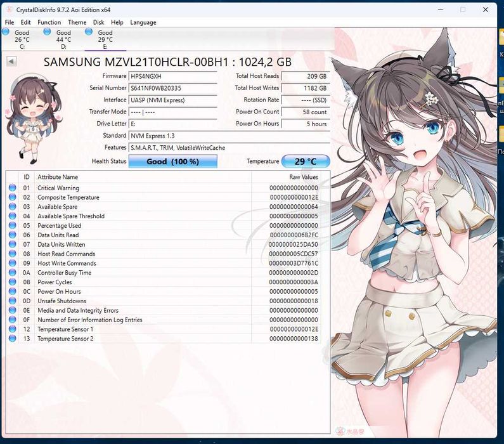Click the Features field with TRIM

pos(229,148)
